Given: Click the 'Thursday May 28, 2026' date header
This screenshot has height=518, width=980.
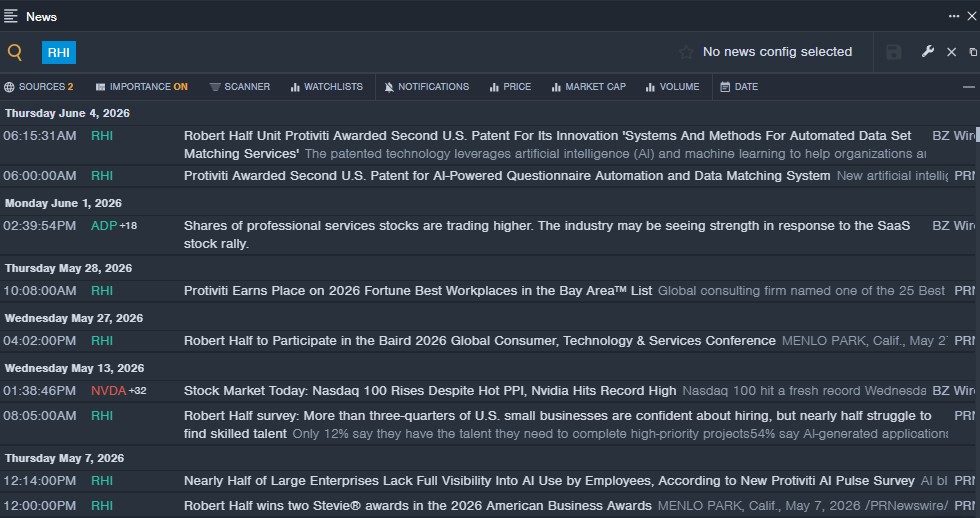Looking at the screenshot, I should tap(69, 268).
